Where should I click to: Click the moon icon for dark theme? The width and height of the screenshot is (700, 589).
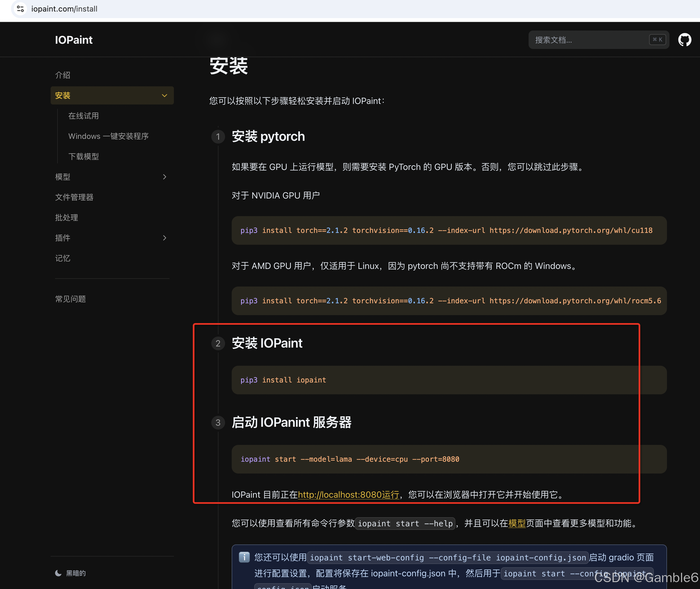click(x=58, y=573)
